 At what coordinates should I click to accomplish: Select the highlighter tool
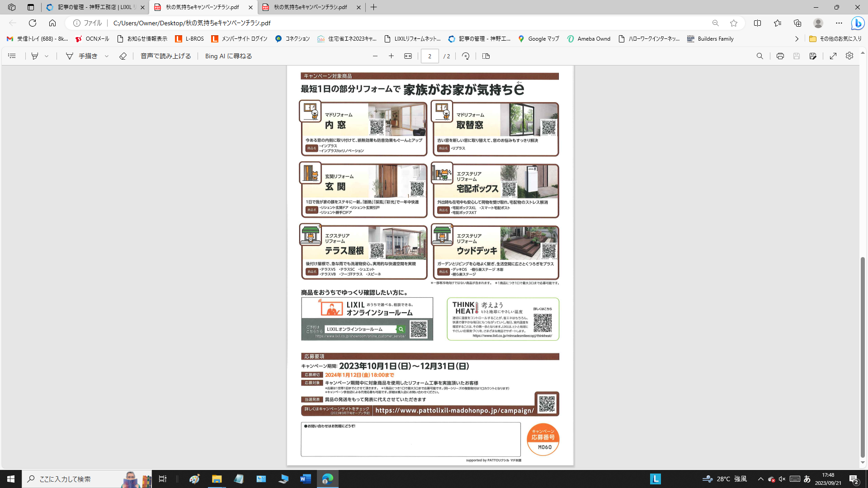click(x=35, y=56)
